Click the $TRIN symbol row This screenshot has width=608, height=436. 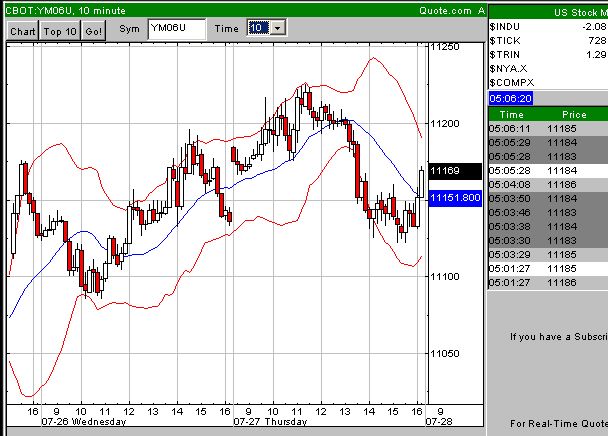pyautogui.click(x=548, y=54)
